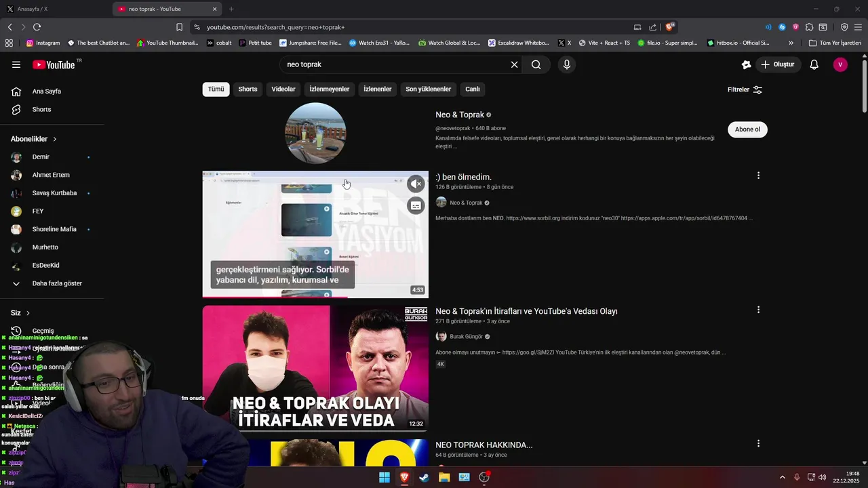Open the Neo & Toprak channel avatar
Viewport: 868px width, 488px height.
315,133
